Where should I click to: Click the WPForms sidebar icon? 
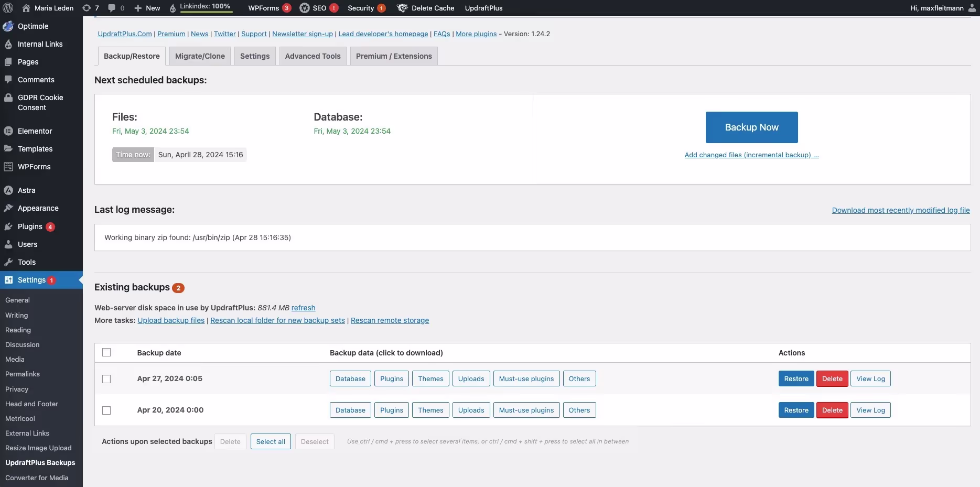coord(8,167)
